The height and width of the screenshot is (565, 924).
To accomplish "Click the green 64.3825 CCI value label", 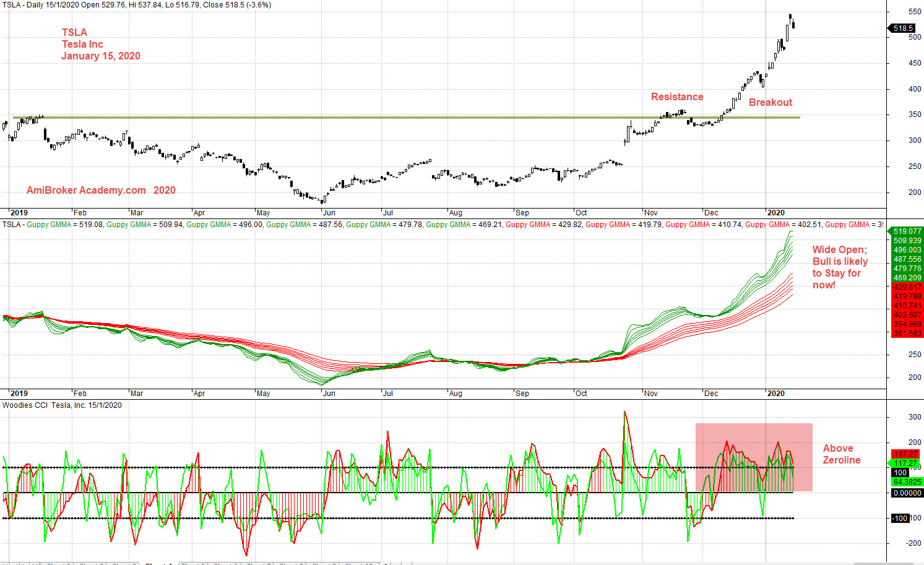I will [x=907, y=481].
